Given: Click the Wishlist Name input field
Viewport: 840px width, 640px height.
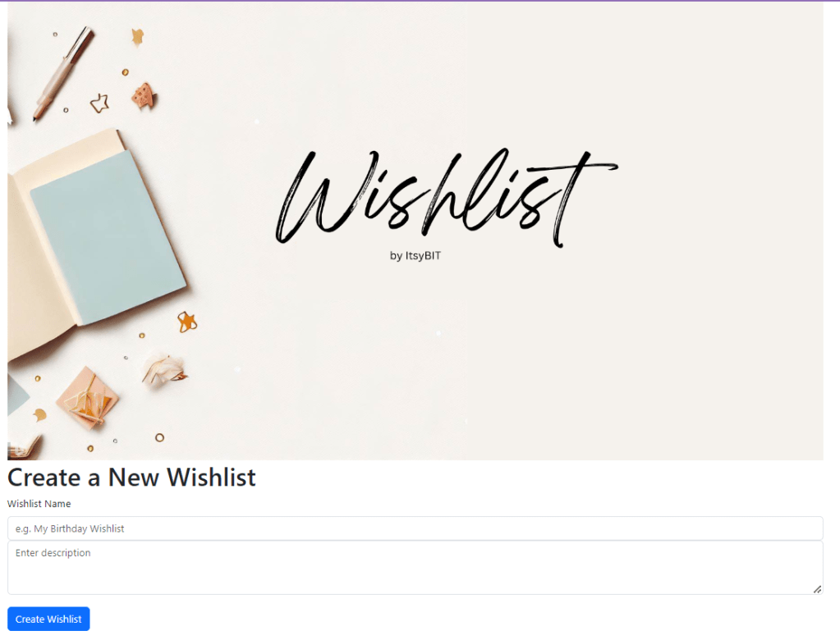Looking at the screenshot, I should (415, 528).
